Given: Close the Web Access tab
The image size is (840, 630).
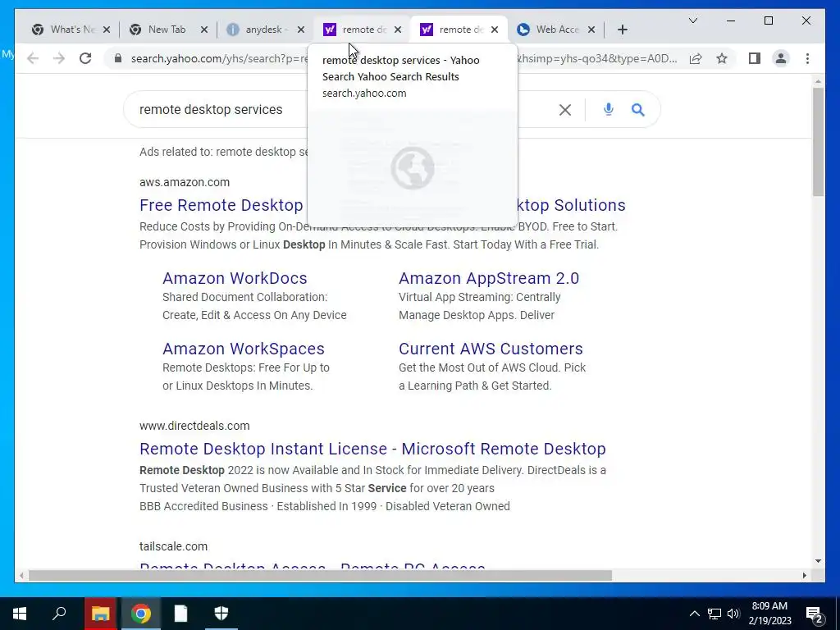Looking at the screenshot, I should point(591,30).
